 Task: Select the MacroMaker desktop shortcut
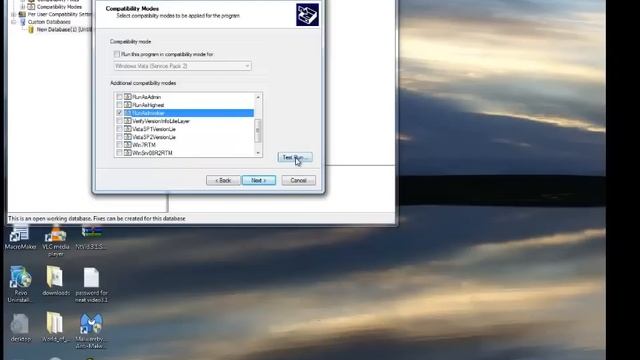pos(20,237)
